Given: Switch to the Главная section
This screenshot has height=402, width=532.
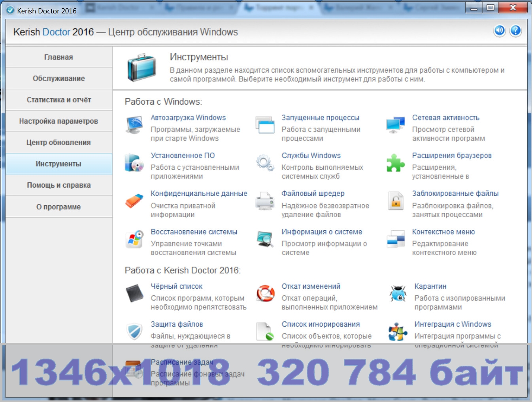Looking at the screenshot, I should coord(58,57).
